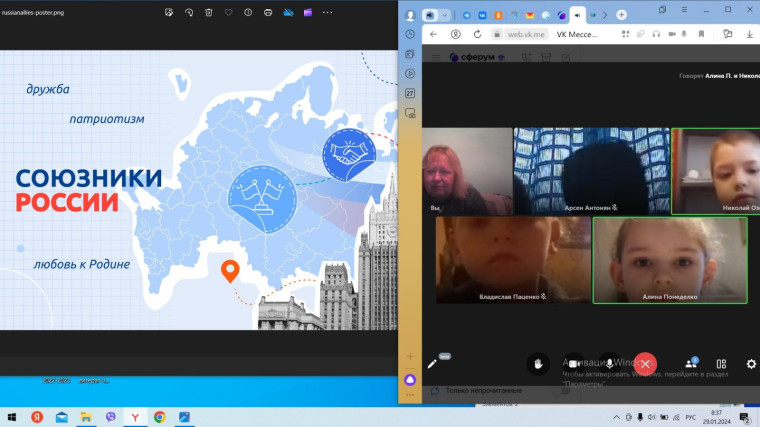Go back in the browser
760x427 pixels.
pyautogui.click(x=433, y=34)
